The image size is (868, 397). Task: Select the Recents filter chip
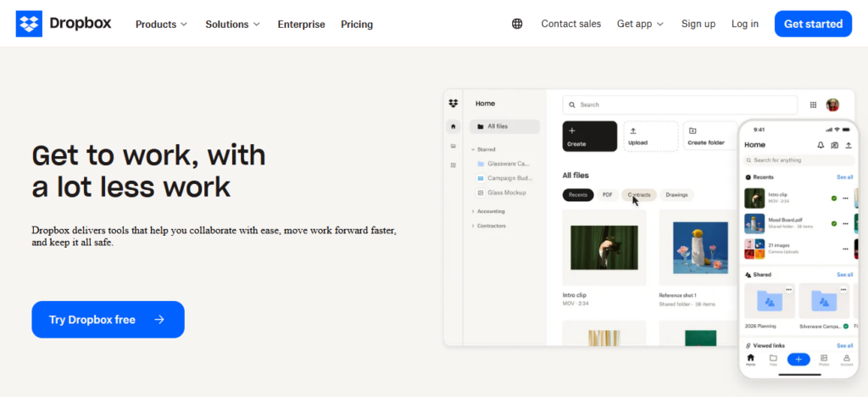coord(578,195)
